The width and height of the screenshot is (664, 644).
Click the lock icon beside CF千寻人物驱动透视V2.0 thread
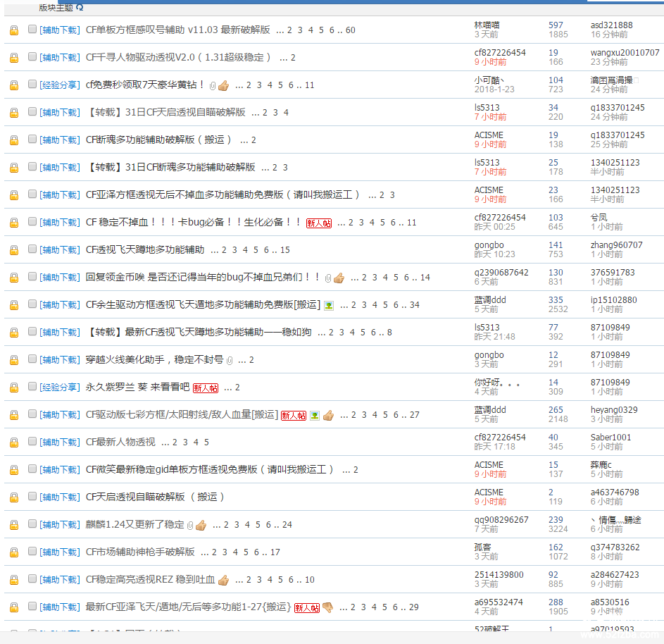coord(14,58)
